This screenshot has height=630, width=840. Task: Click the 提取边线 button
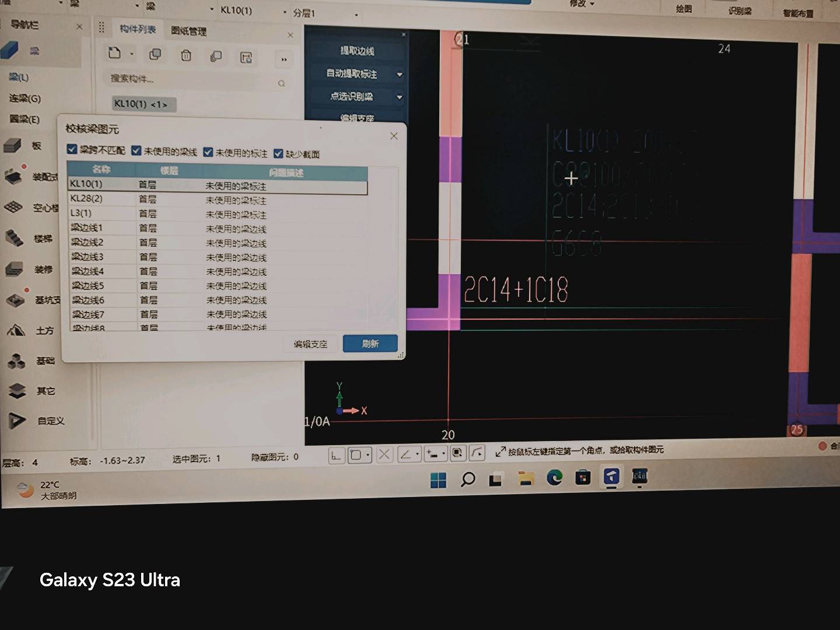[x=357, y=51]
